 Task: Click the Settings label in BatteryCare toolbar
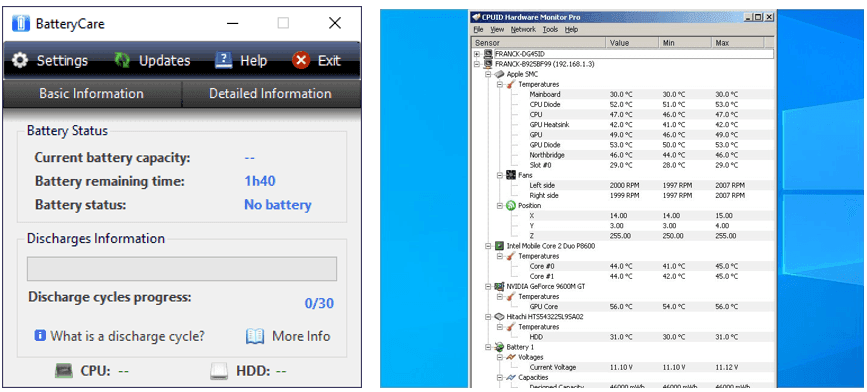pos(62,61)
